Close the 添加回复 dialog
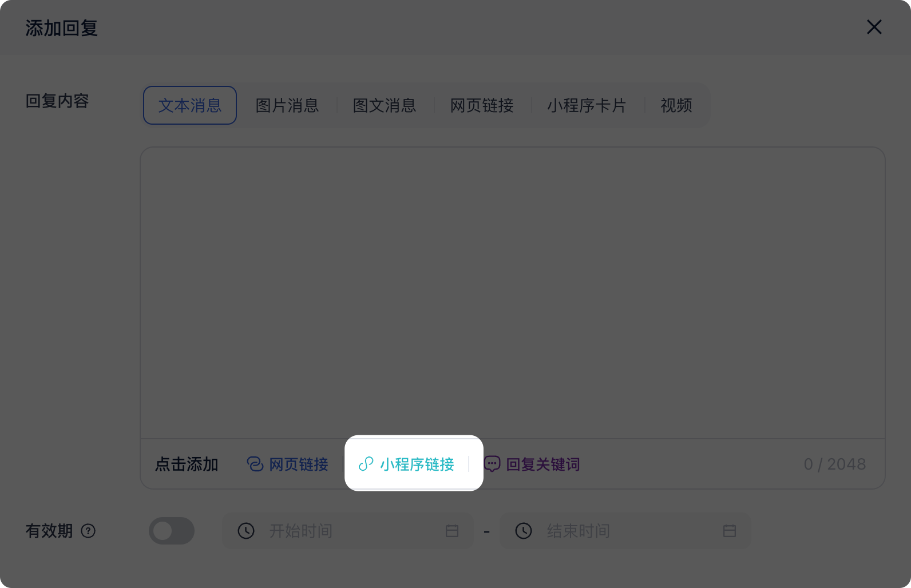911x588 pixels. [x=874, y=27]
